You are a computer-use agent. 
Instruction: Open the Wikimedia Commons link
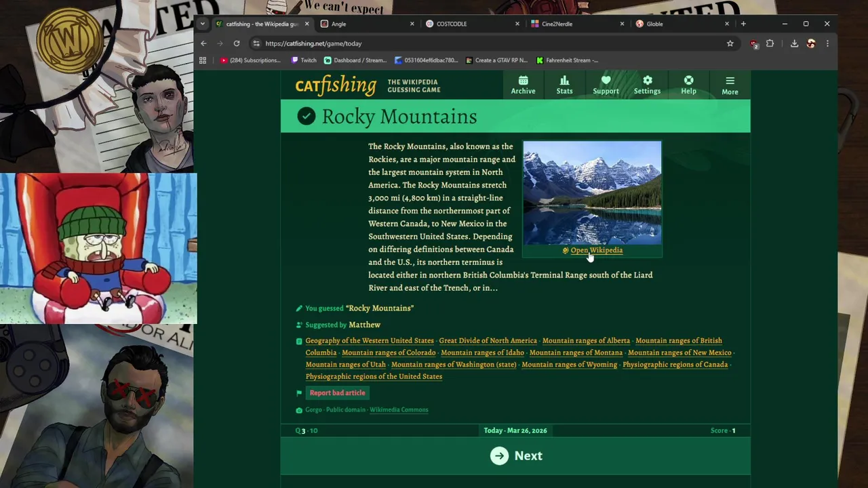point(399,409)
